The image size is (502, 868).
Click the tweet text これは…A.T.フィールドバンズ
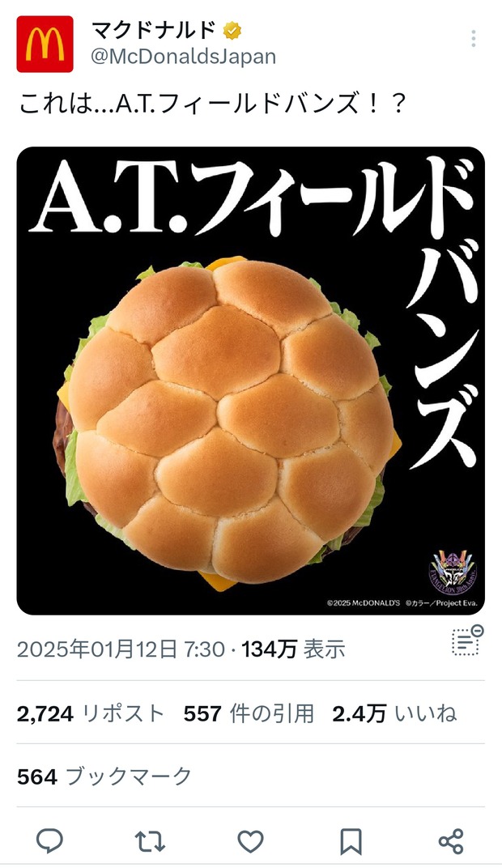click(x=213, y=104)
